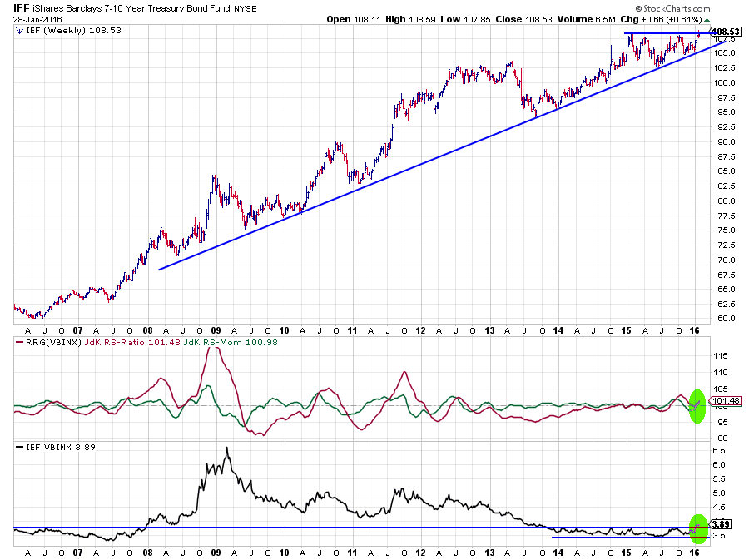Click the 28-Jan-2016 date label
The height and width of the screenshot is (560, 749).
point(36,19)
